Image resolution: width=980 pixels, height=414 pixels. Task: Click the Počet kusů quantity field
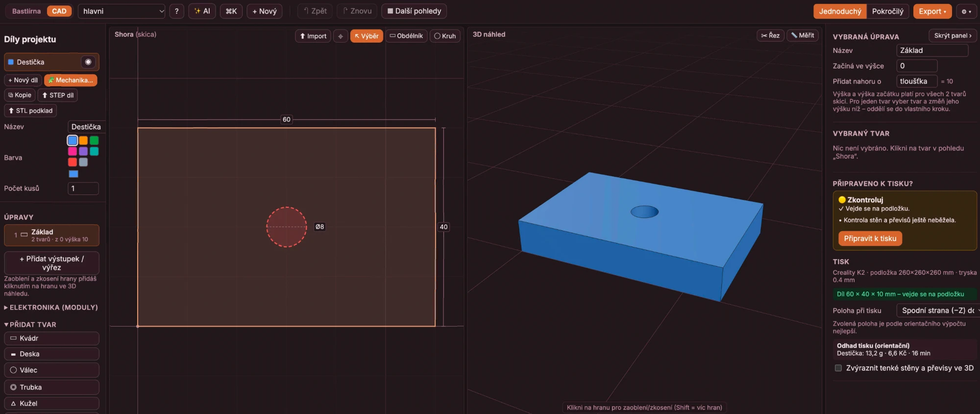pos(83,189)
